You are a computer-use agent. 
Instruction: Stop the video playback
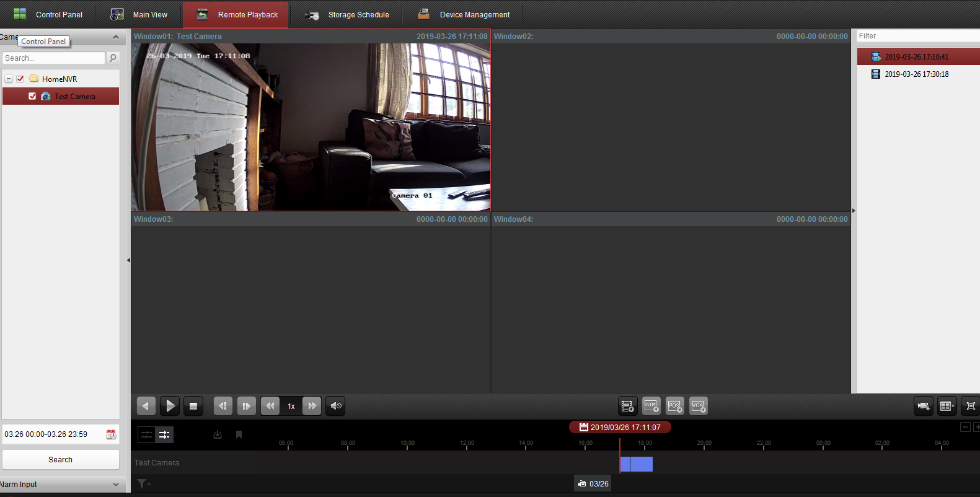point(193,406)
